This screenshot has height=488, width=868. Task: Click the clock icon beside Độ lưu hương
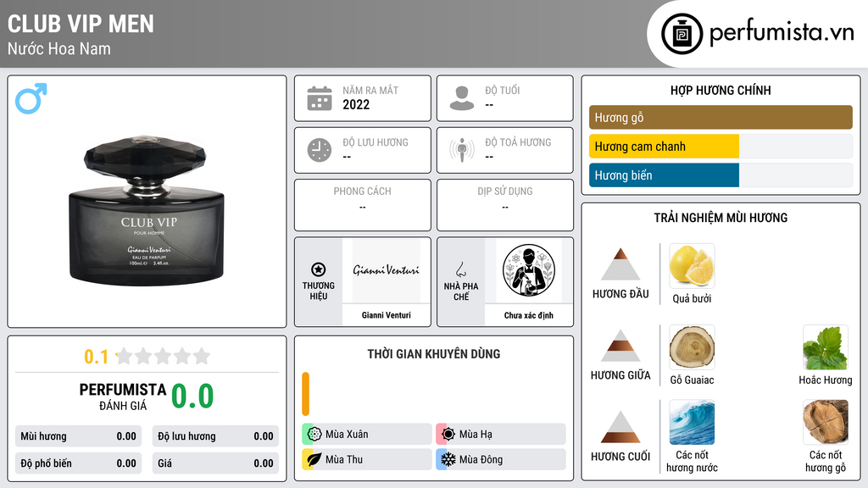[320, 150]
